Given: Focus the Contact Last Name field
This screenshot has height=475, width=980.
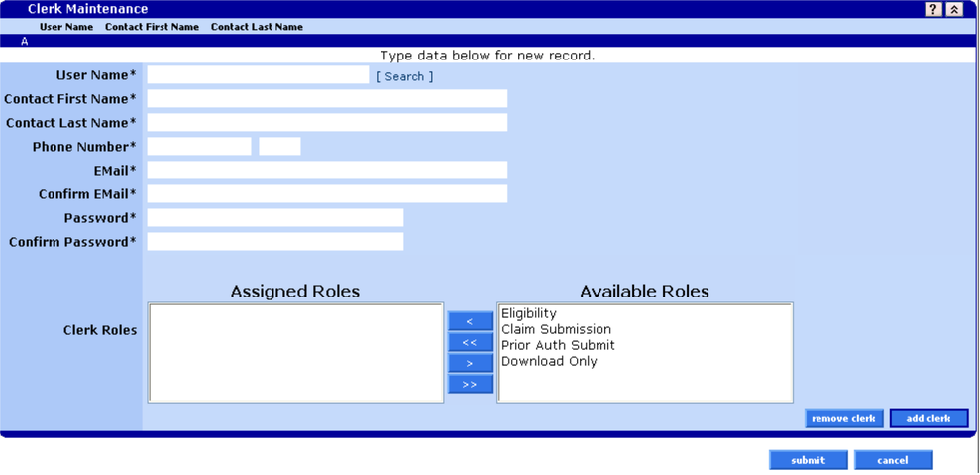Looking at the screenshot, I should 327,123.
